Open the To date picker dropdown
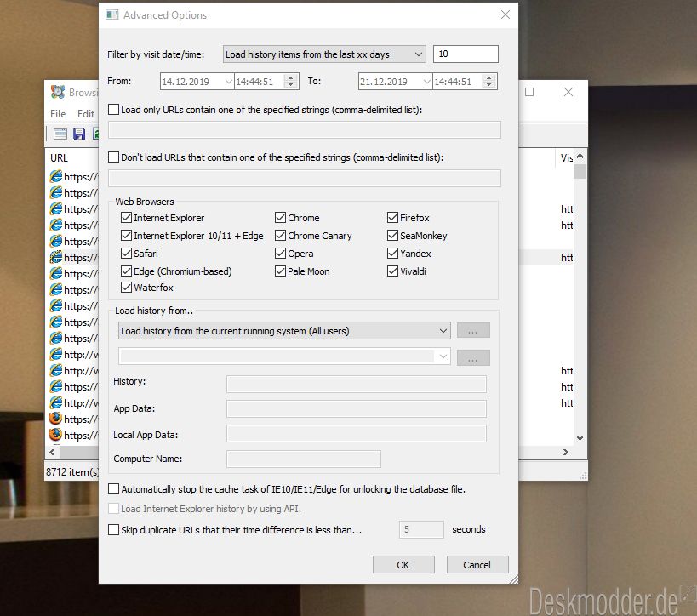 (x=426, y=82)
